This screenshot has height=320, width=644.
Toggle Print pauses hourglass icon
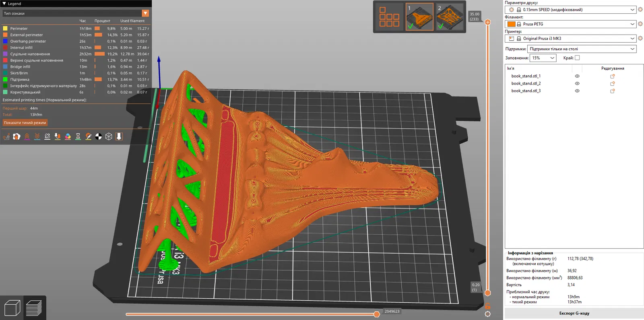point(78,136)
